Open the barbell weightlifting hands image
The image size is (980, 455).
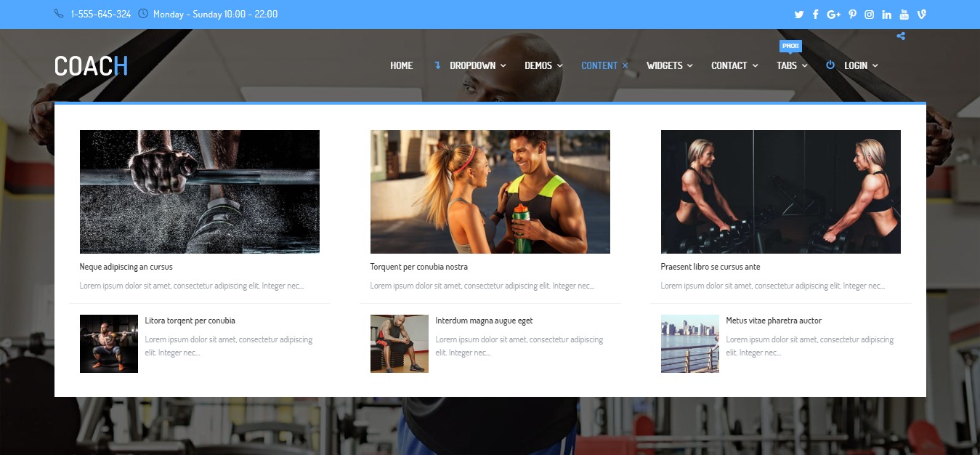tap(200, 192)
